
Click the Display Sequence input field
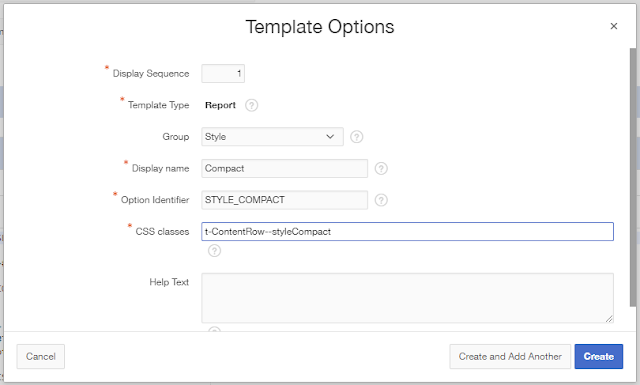223,73
